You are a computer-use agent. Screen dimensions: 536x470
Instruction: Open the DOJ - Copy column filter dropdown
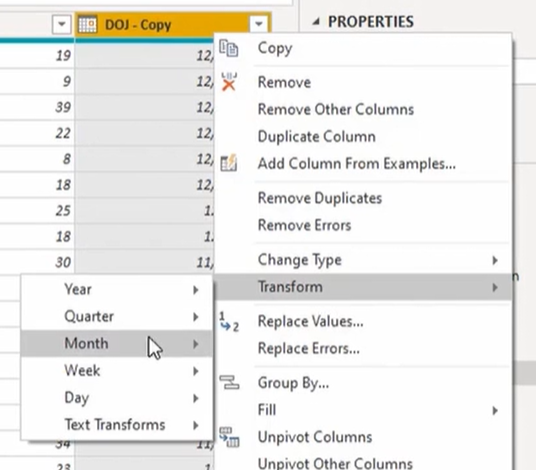(259, 24)
